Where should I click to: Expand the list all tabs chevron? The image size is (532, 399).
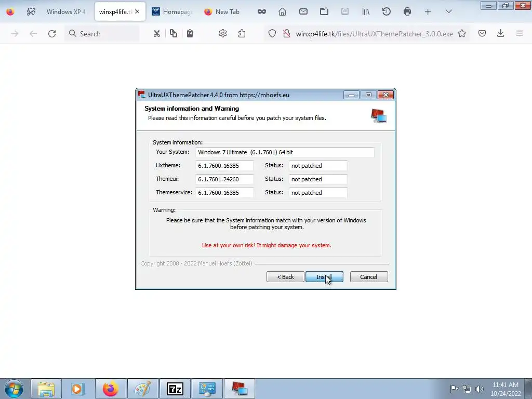pos(448,12)
